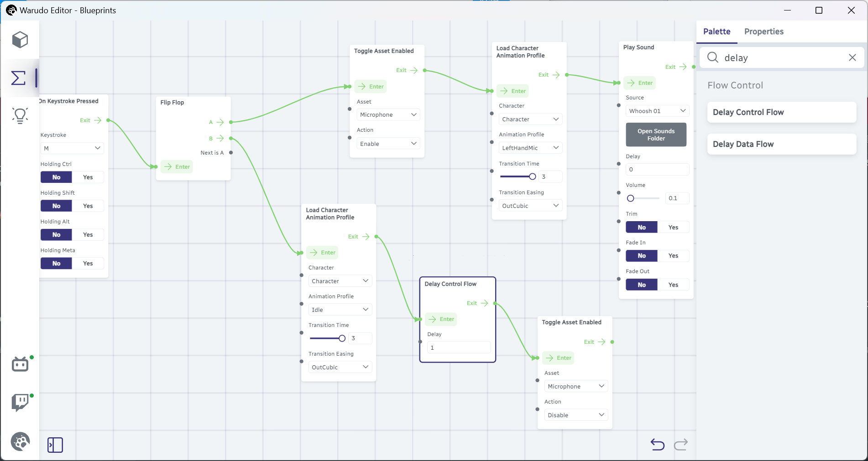This screenshot has width=868, height=461.
Task: Select the Flip Flop node title
Action: coord(172,103)
